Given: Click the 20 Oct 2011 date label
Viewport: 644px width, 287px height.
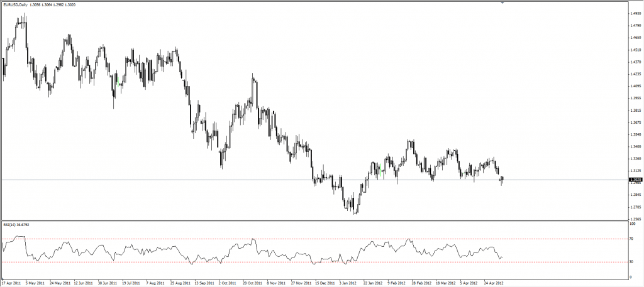Looking at the screenshot, I should [x=253, y=283].
